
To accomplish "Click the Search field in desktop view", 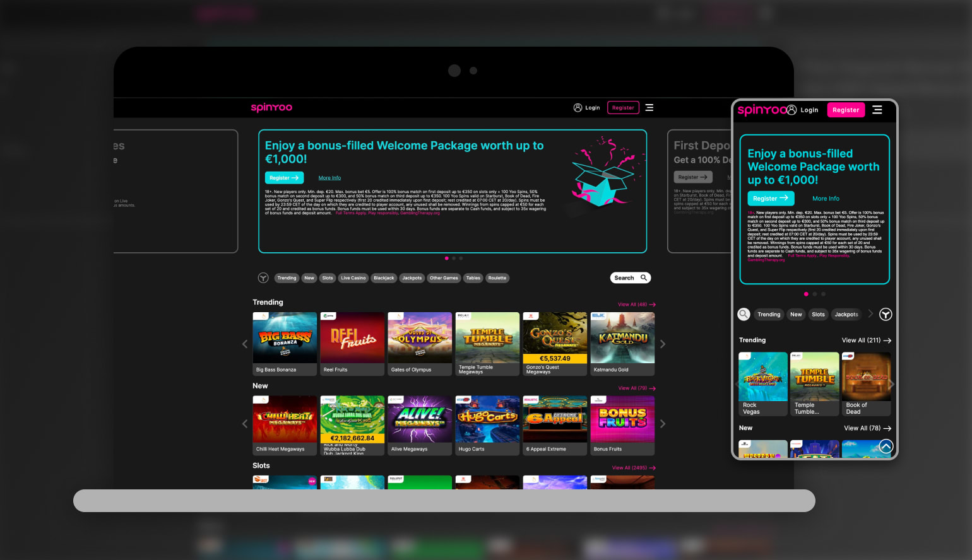I will (x=631, y=278).
